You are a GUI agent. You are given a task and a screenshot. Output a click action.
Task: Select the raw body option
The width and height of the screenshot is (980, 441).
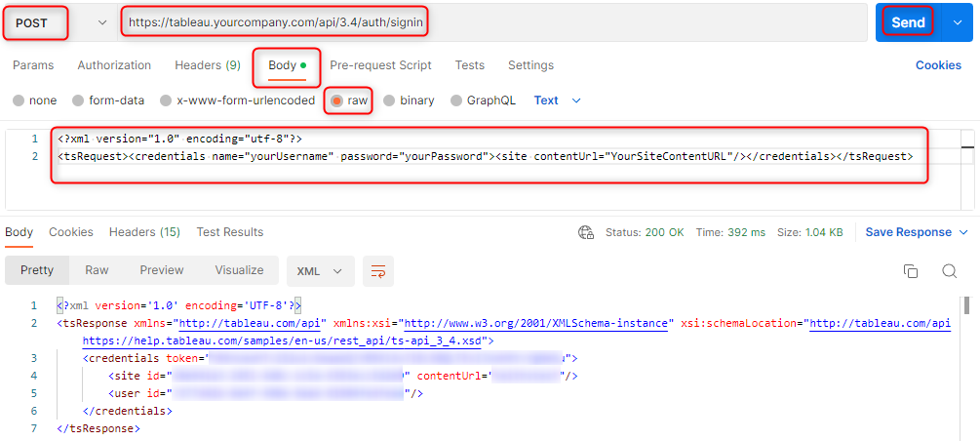click(x=349, y=100)
